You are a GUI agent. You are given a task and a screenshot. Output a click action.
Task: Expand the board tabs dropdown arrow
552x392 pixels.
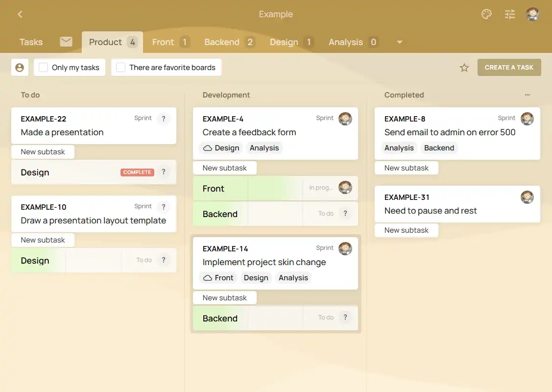(x=400, y=42)
